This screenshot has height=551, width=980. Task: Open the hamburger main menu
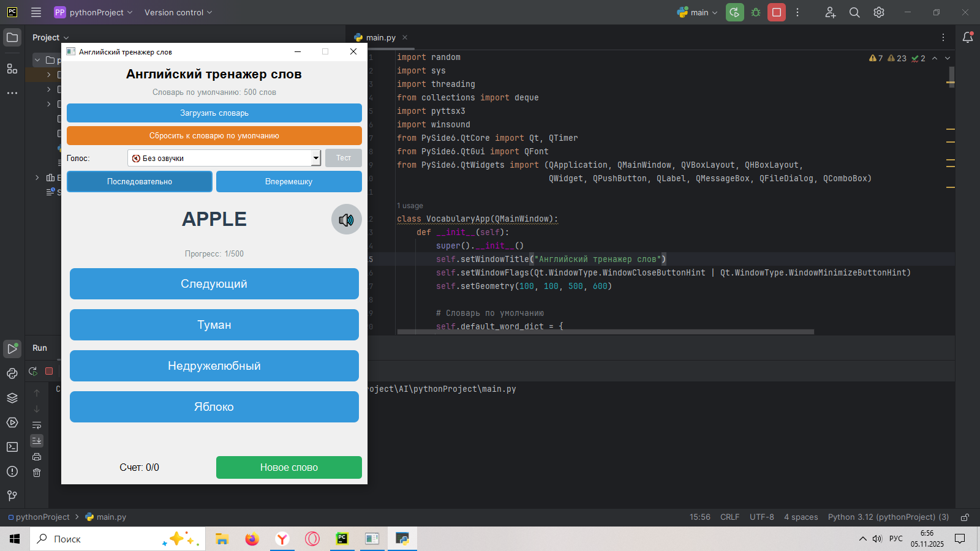pos(36,12)
